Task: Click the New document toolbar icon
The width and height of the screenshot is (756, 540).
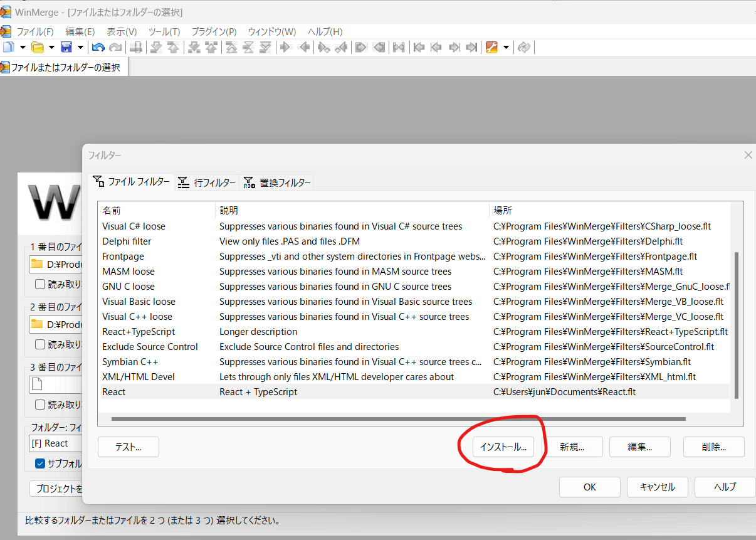Action: pos(9,47)
